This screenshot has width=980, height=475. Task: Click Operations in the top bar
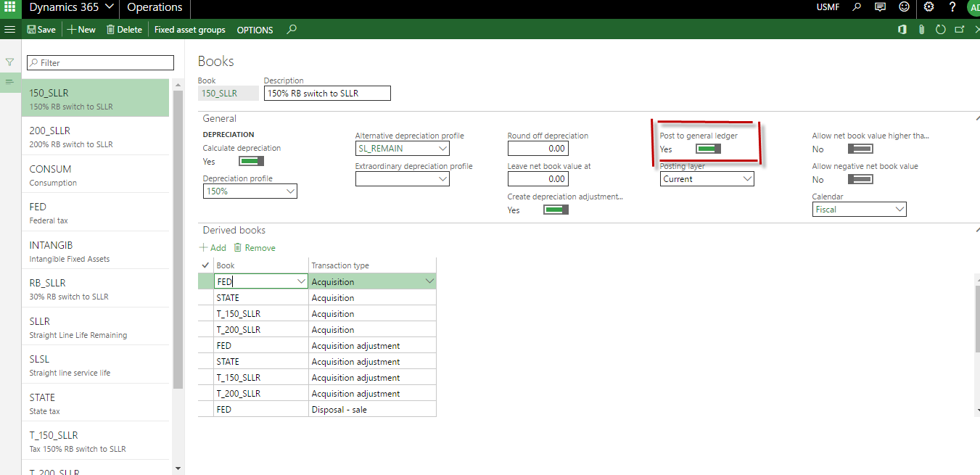(155, 7)
